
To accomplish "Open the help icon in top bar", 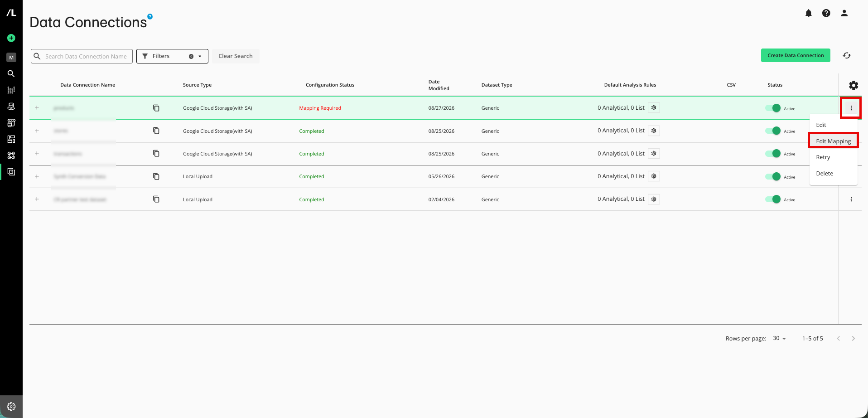I will click(826, 13).
